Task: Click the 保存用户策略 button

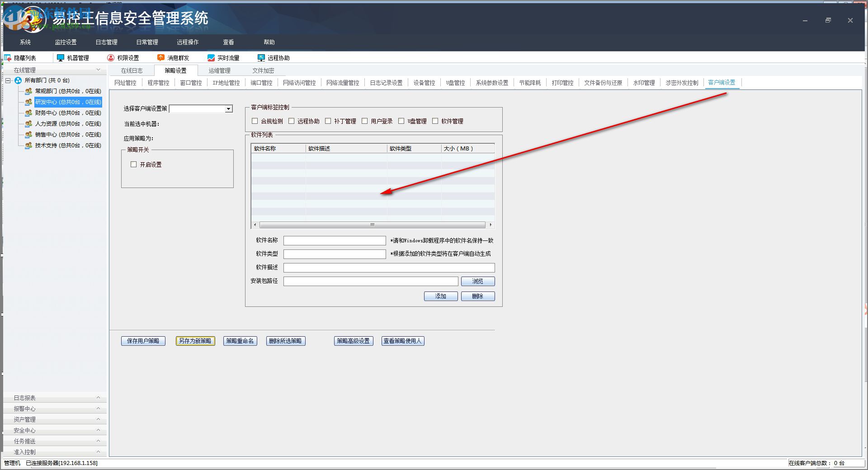Action: tap(143, 341)
